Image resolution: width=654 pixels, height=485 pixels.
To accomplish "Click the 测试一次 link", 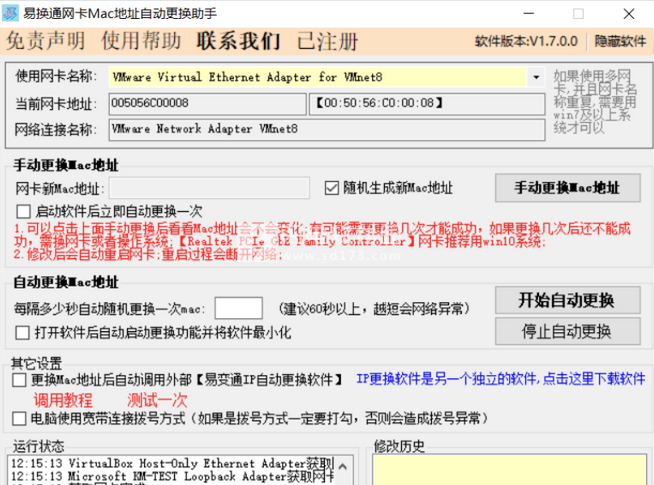I will (x=157, y=400).
